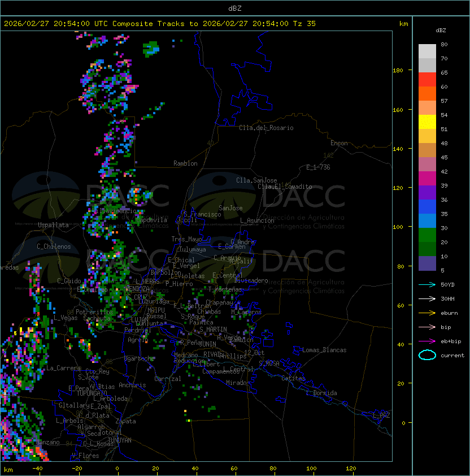Click the '50YD' legend label
Screen dimensions: 470x476
click(x=447, y=285)
